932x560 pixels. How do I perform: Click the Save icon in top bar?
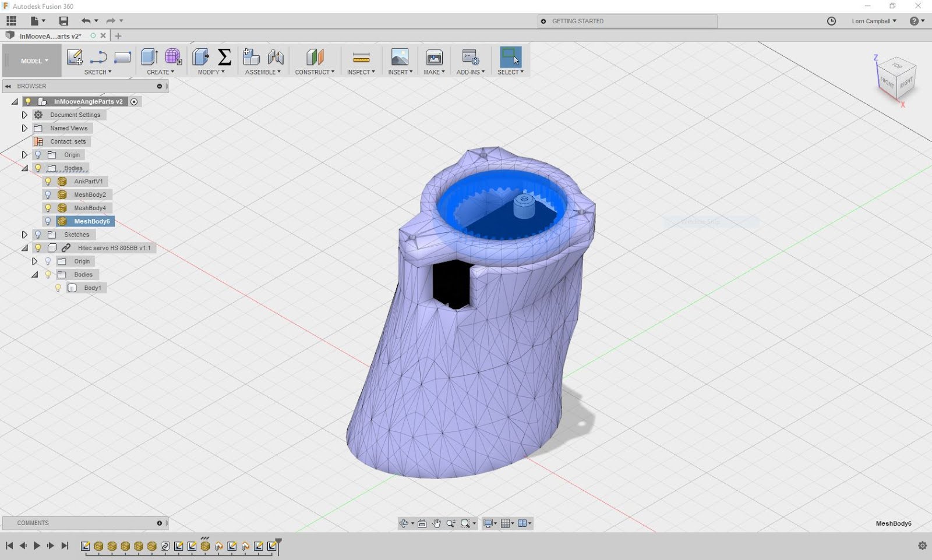(63, 21)
